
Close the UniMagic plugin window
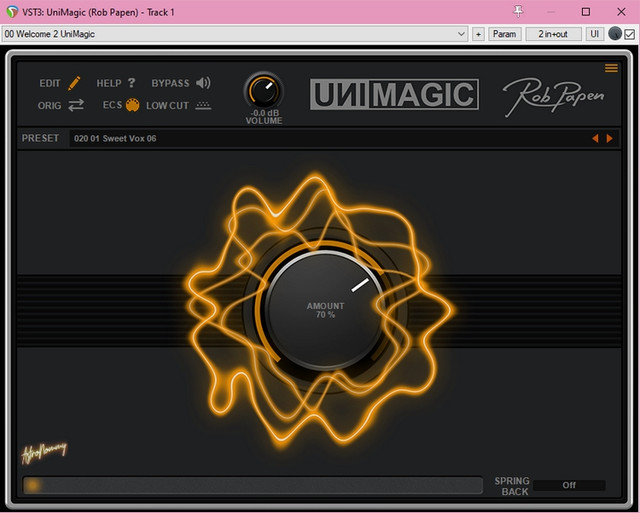621,12
